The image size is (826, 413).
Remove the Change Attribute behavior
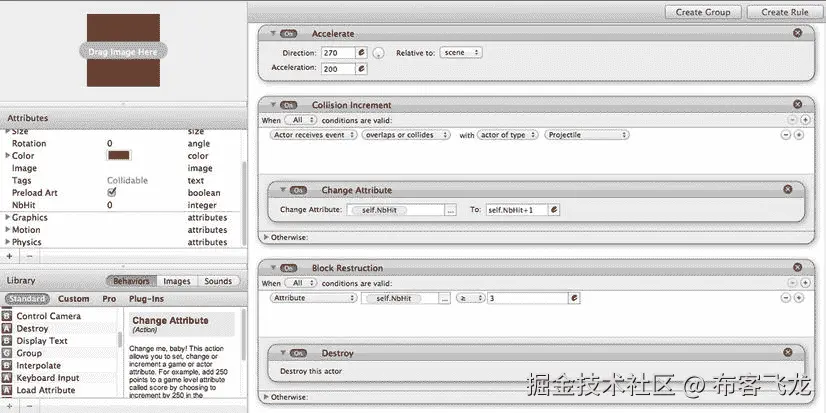[788, 189]
